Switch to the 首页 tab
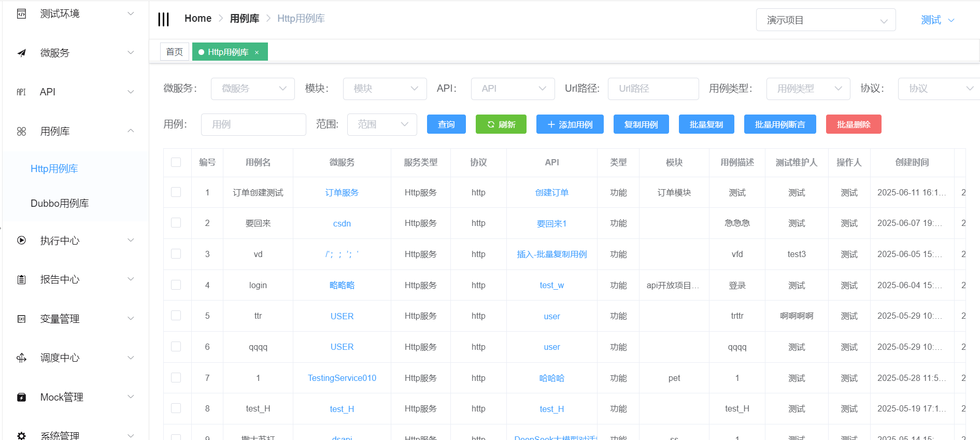The width and height of the screenshot is (980, 440). coord(174,52)
